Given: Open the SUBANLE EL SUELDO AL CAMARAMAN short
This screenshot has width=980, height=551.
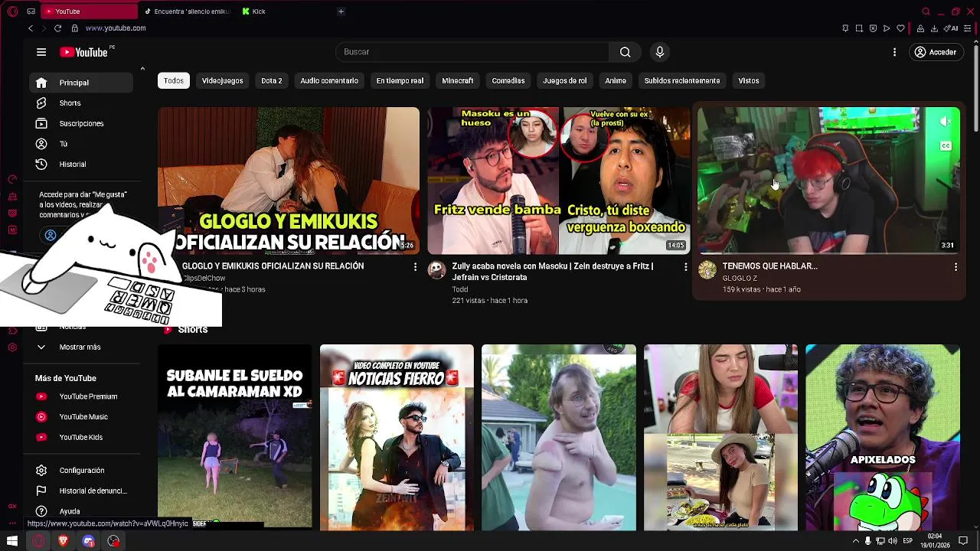Looking at the screenshot, I should coord(235,437).
